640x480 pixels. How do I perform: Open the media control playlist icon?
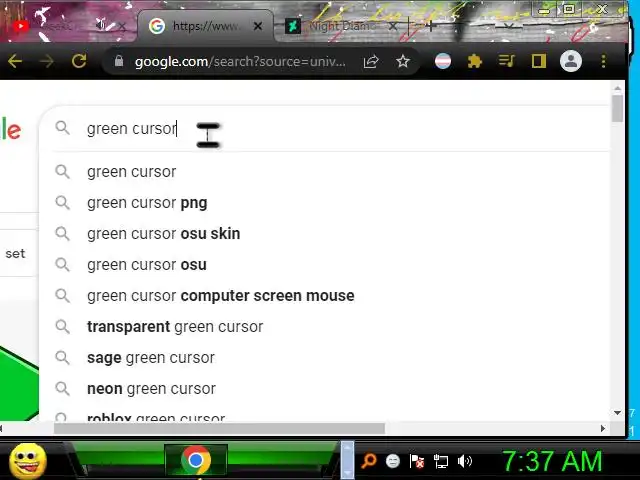[x=507, y=61]
